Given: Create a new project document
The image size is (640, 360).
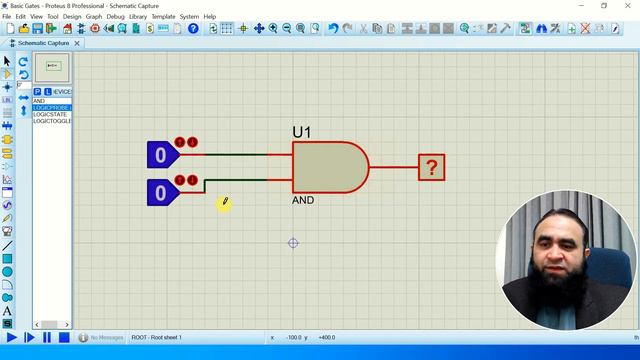Looking at the screenshot, I should [x=11, y=29].
